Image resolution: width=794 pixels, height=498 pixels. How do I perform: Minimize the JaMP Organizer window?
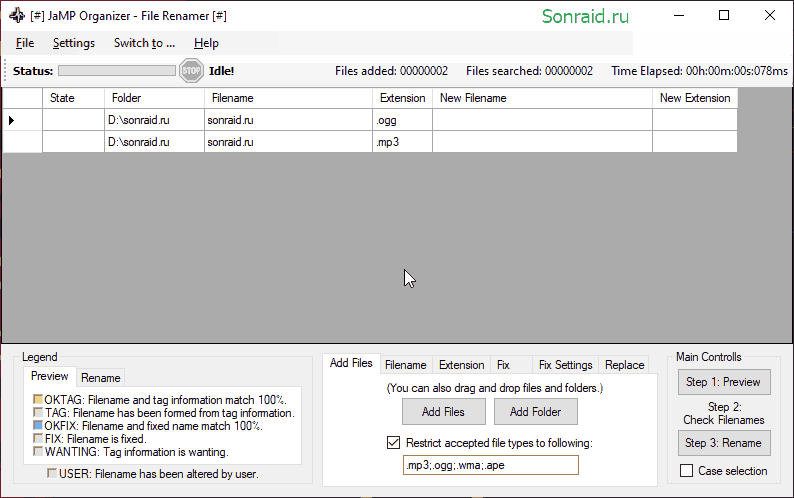679,15
